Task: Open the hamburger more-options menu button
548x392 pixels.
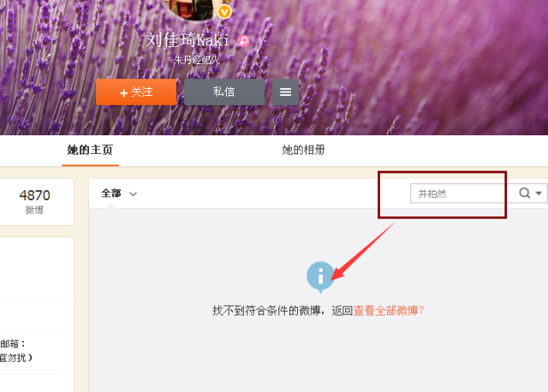Action: coord(285,92)
